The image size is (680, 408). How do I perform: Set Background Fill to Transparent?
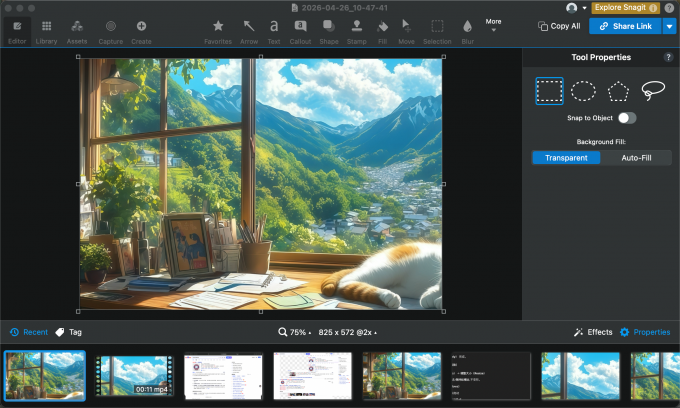pos(566,158)
